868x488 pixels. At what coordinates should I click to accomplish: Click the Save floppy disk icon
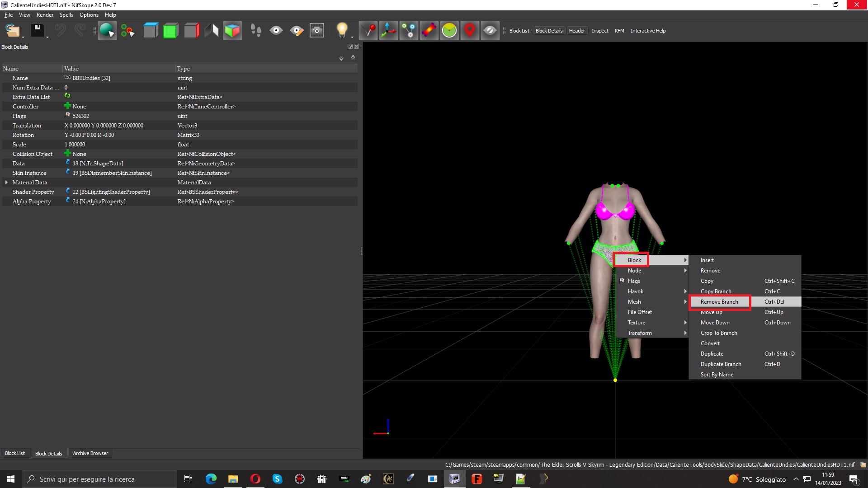point(37,31)
